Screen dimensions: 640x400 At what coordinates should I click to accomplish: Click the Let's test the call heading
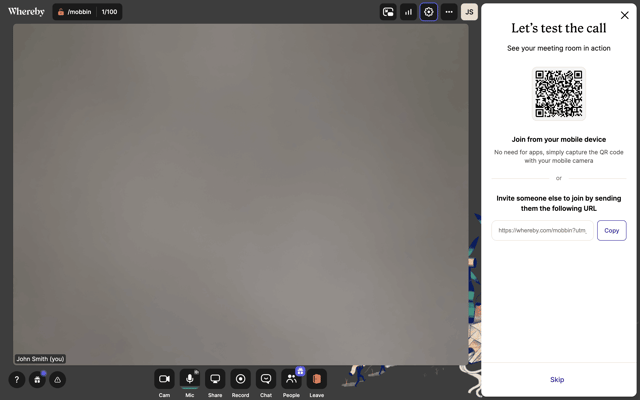point(559,28)
